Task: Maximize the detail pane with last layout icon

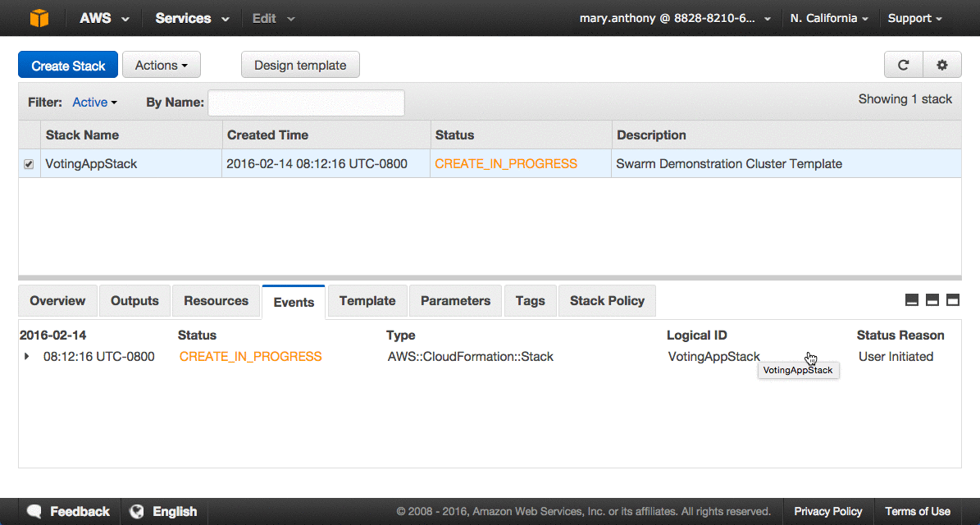Action: (953, 301)
